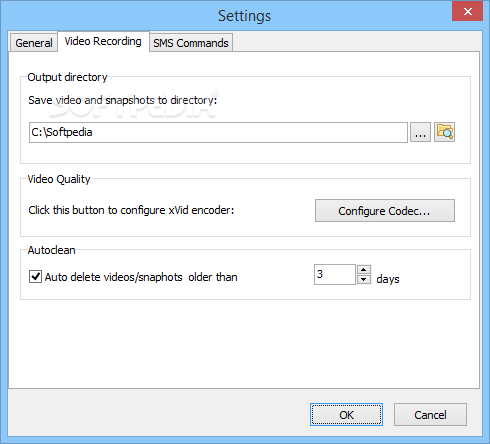Click the 'days' label
Viewport: 490px width, 444px height.
[388, 279]
